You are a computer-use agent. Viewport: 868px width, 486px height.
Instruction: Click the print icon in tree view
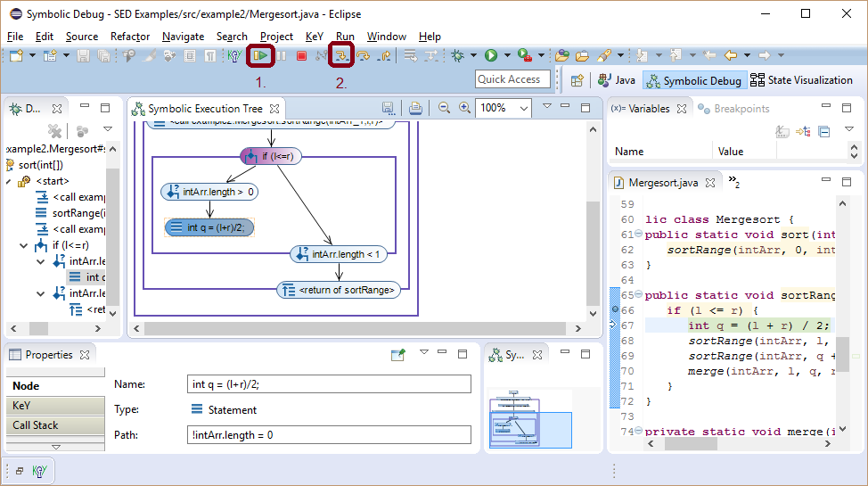tap(415, 108)
